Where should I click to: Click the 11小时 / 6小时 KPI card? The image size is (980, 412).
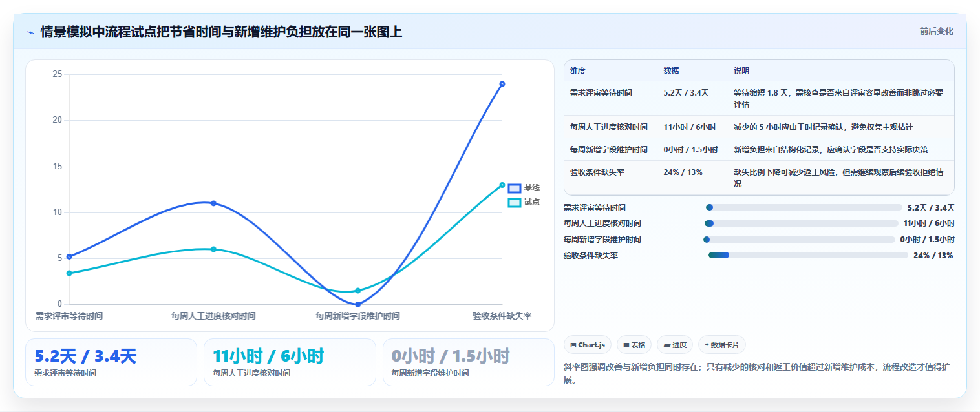[290, 362]
